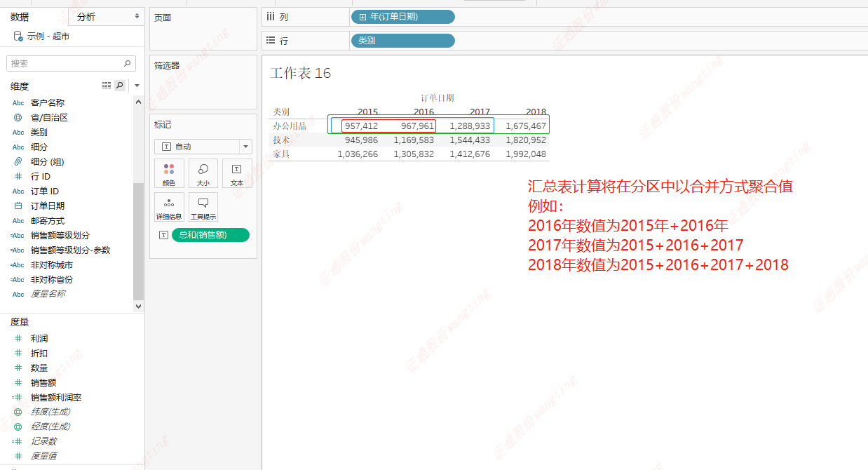The width and height of the screenshot is (868, 470).
Task: Open the 文本 text marks button
Action: click(237, 173)
